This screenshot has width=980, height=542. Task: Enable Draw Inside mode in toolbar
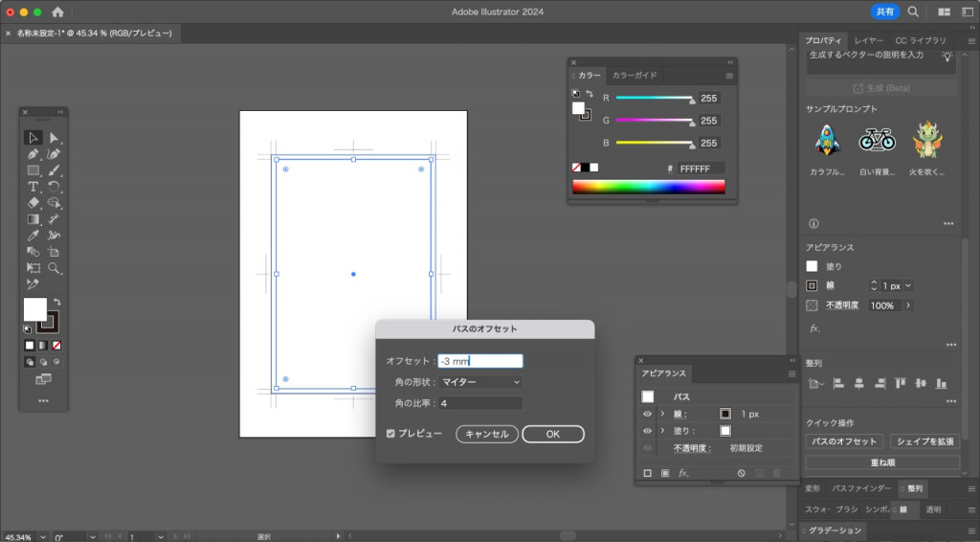56,362
